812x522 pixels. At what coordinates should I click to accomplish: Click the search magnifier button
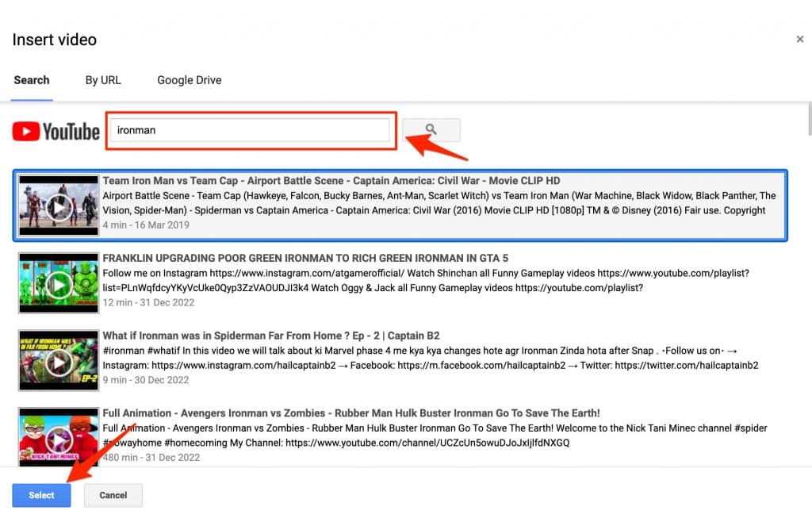(x=431, y=130)
